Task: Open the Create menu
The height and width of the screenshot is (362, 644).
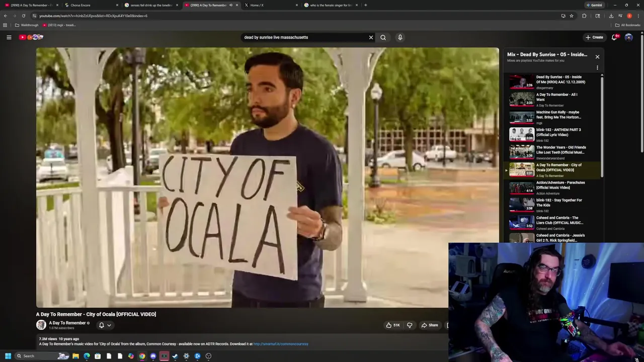Action: click(594, 37)
